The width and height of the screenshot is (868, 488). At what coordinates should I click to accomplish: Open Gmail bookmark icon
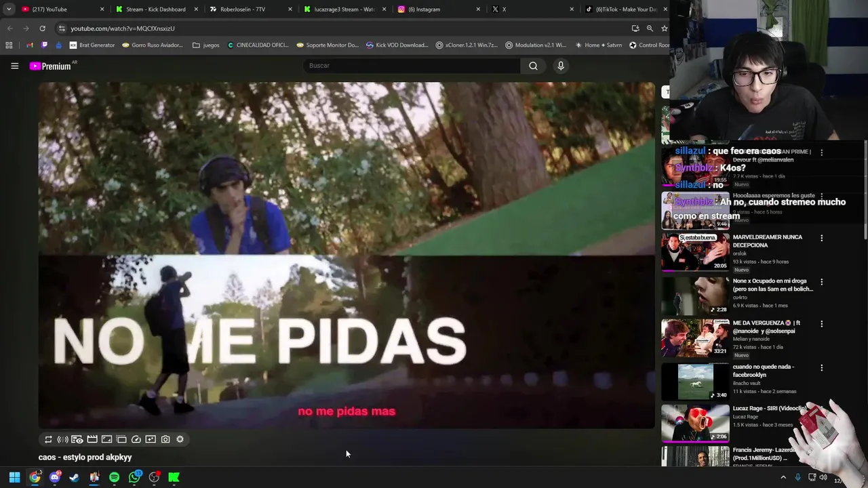29,45
